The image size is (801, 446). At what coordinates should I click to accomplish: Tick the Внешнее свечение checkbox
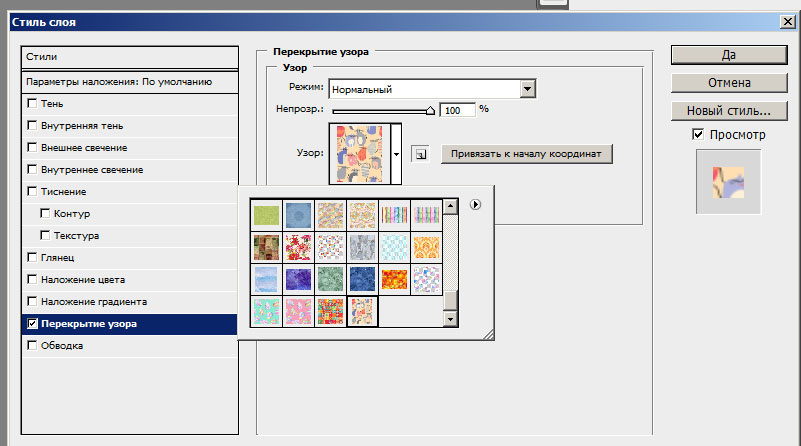[32, 147]
